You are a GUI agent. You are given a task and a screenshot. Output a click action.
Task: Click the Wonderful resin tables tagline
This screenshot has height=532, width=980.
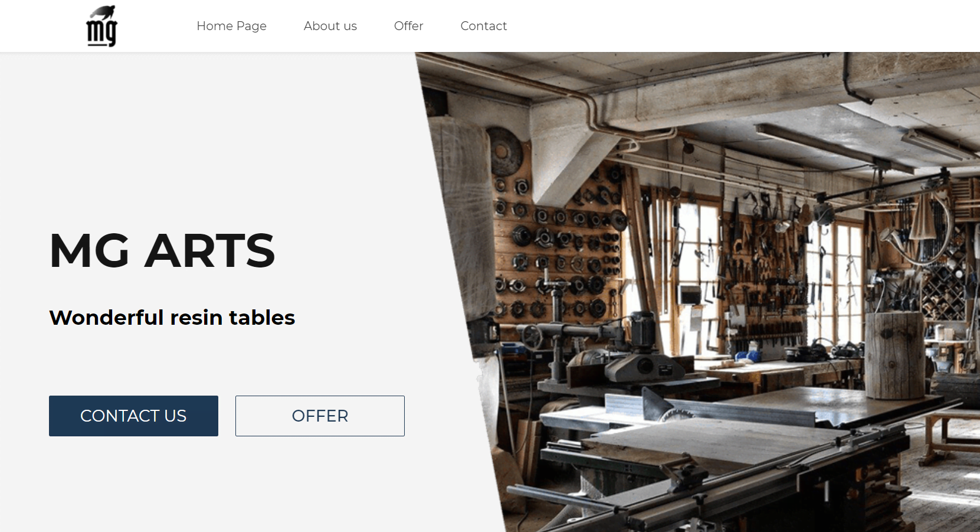pos(172,318)
